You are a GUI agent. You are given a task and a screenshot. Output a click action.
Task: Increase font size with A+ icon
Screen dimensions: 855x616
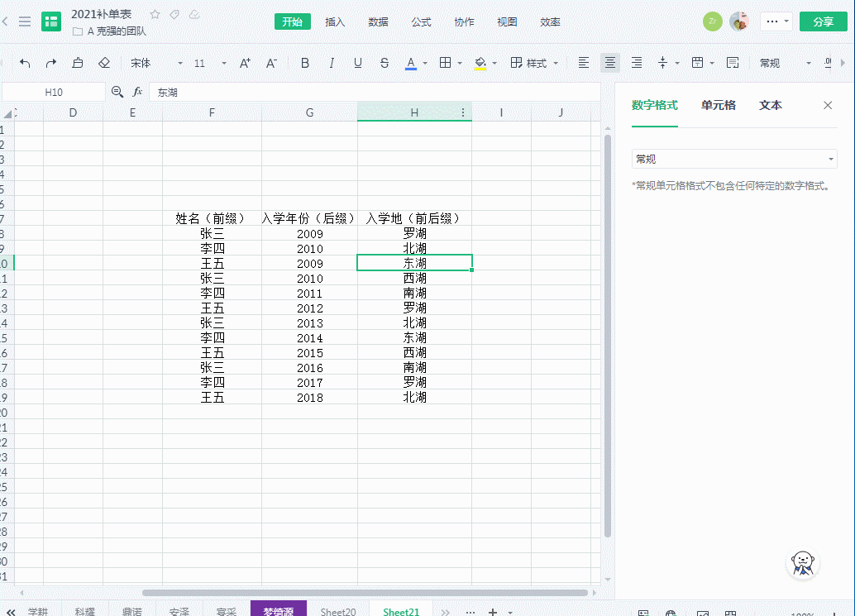coord(245,63)
